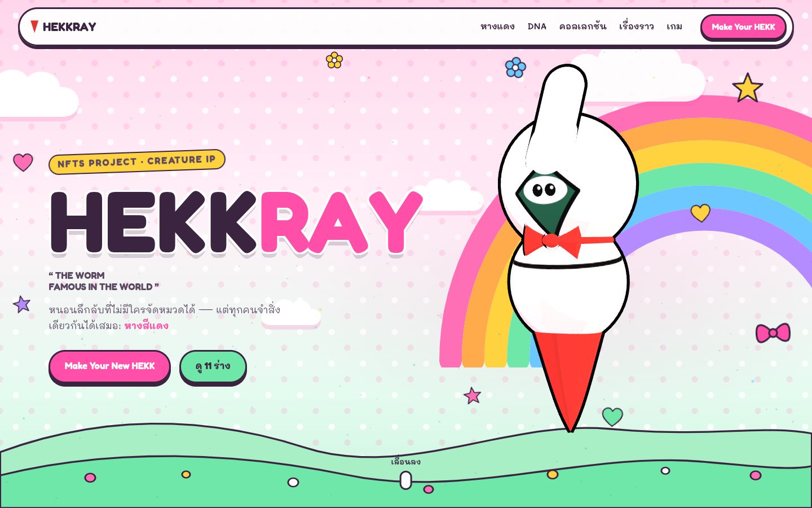Click the white worm character with red bow
812x508 pixels.
tap(568, 248)
